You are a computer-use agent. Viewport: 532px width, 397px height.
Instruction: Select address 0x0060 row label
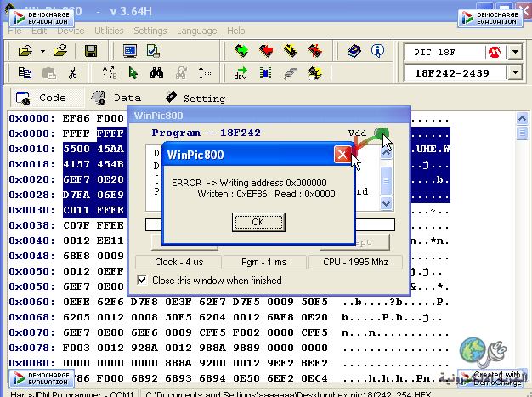(31, 302)
